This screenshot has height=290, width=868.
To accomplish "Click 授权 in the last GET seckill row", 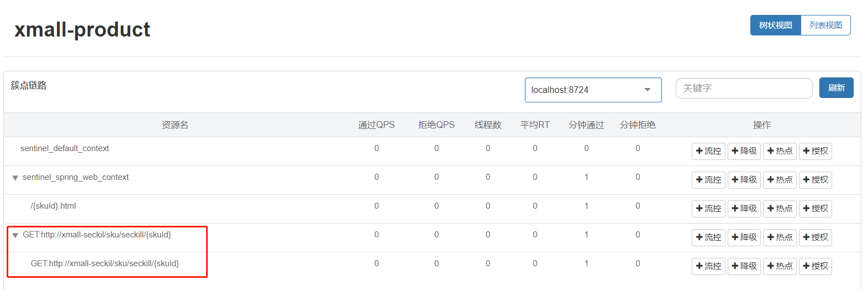I will (x=815, y=266).
